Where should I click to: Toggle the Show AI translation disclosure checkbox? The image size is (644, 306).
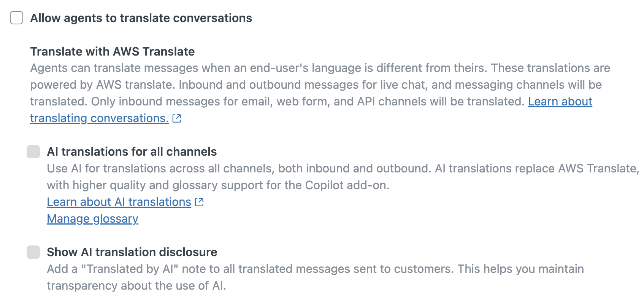pyautogui.click(x=33, y=252)
